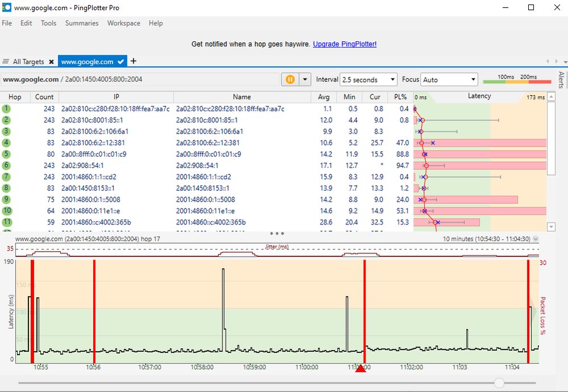This screenshot has height=392, width=568.
Task: Click the target address www.google.com field
Action: 140,80
